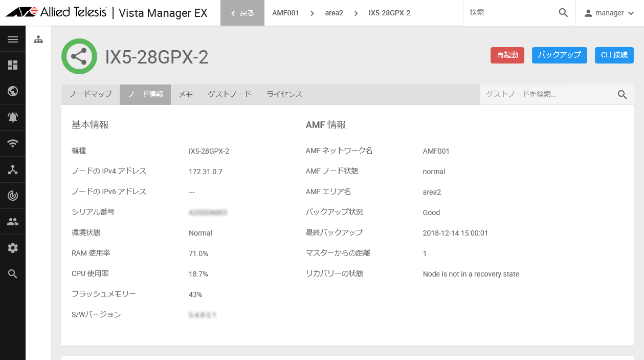Click the RAM usage value 71.0%

pos(198,253)
